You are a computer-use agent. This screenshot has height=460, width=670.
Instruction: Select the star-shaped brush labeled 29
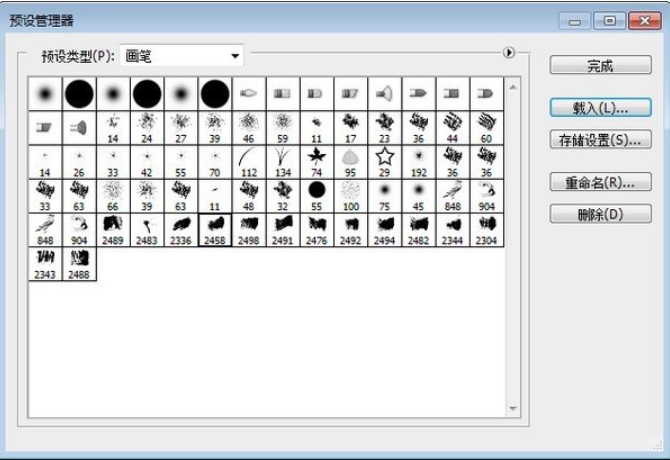coord(385,161)
